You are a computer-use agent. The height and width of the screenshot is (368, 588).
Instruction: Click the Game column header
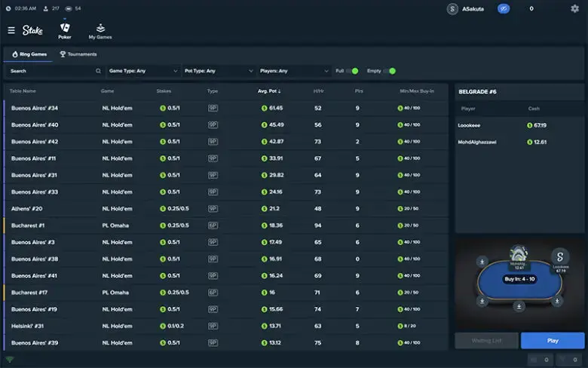point(107,91)
